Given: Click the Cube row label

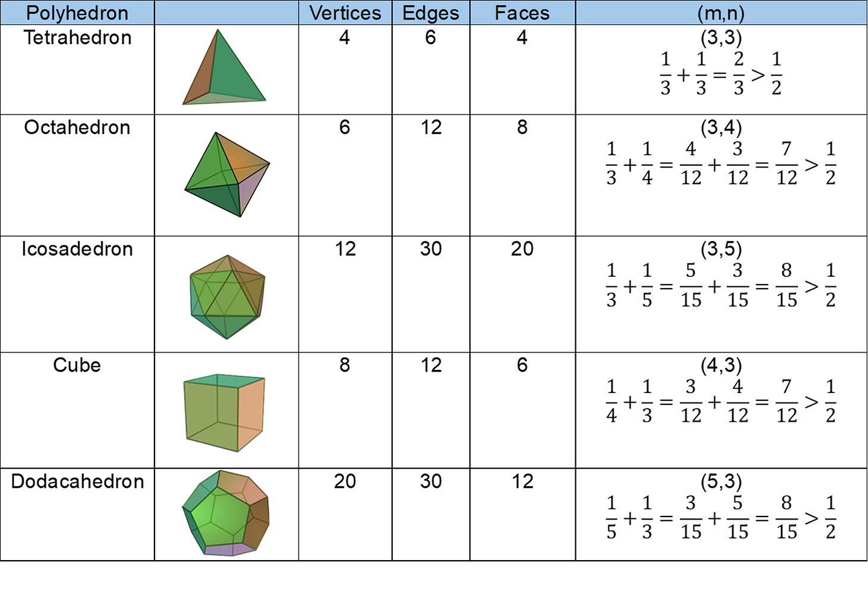Looking at the screenshot, I should 77,365.
